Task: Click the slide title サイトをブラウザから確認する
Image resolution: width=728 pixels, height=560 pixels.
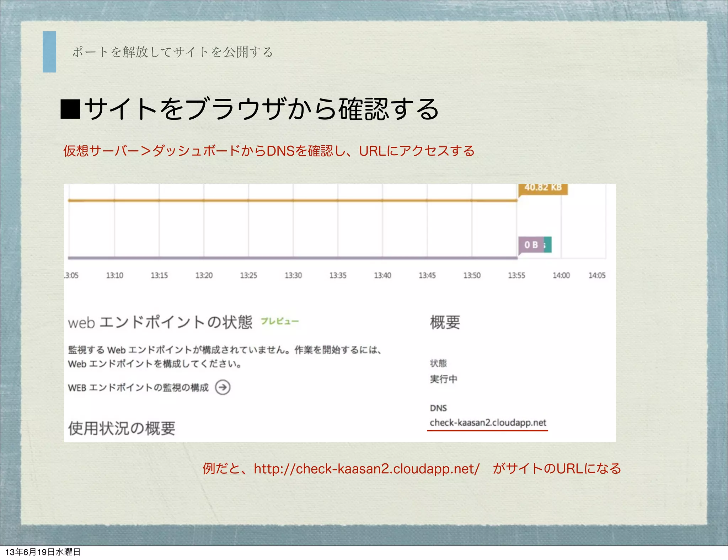Action: tap(250, 109)
